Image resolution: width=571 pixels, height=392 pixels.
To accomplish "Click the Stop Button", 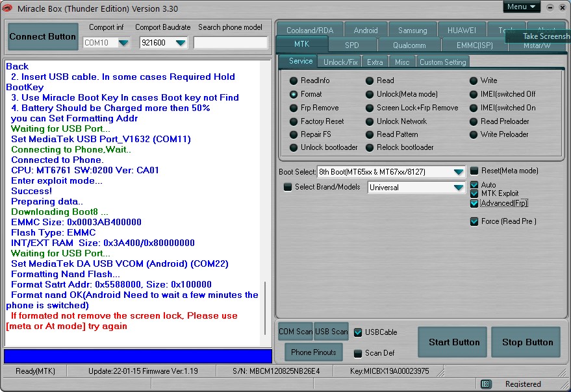I will (x=526, y=342).
